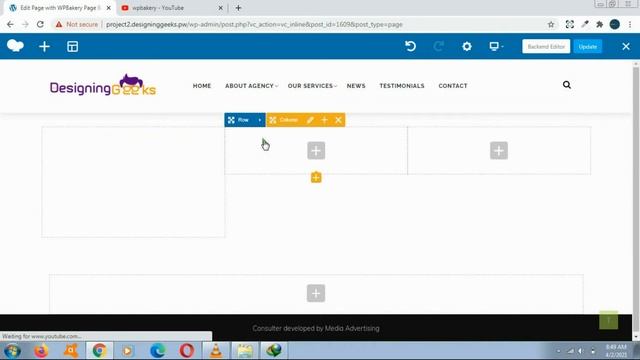Open VLC media player from taskbar
The image size is (640, 360).
[216, 351]
